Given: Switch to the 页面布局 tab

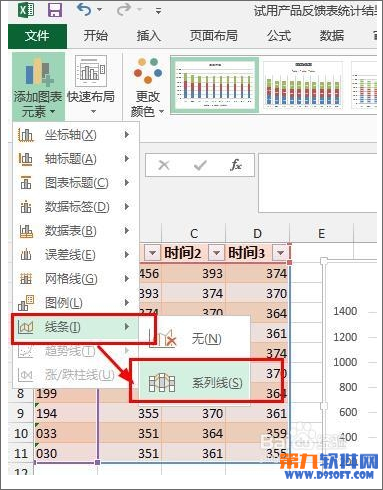Looking at the screenshot, I should (214, 36).
